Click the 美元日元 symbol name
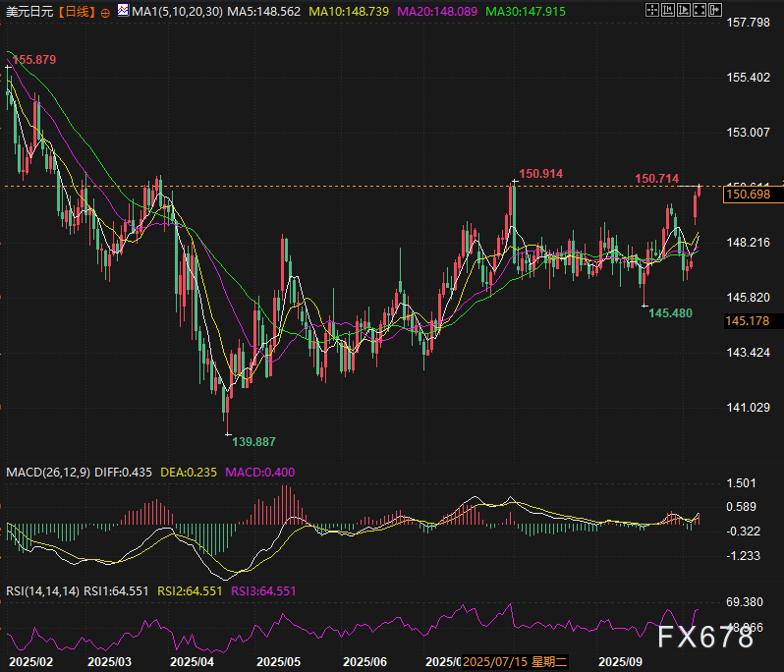 28,12
